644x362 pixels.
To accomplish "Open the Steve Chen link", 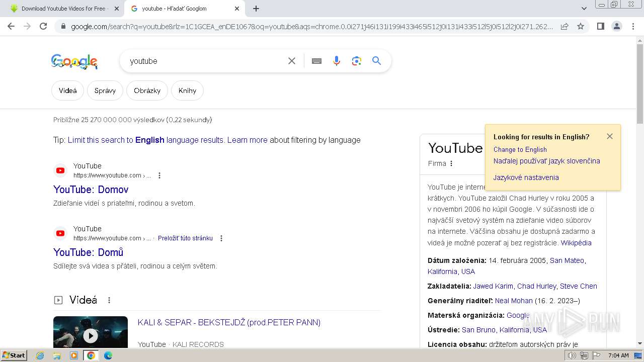I will point(579,286).
